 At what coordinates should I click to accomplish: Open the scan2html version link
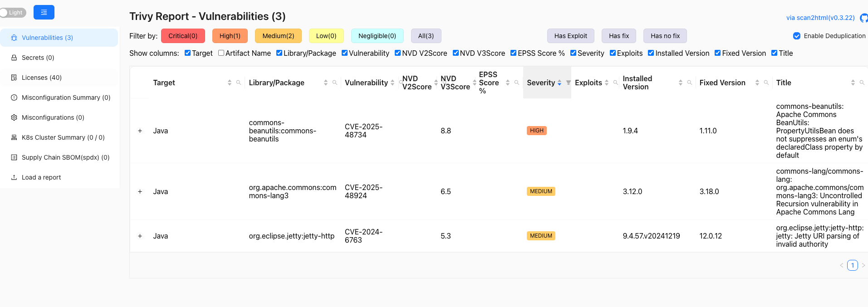(820, 18)
